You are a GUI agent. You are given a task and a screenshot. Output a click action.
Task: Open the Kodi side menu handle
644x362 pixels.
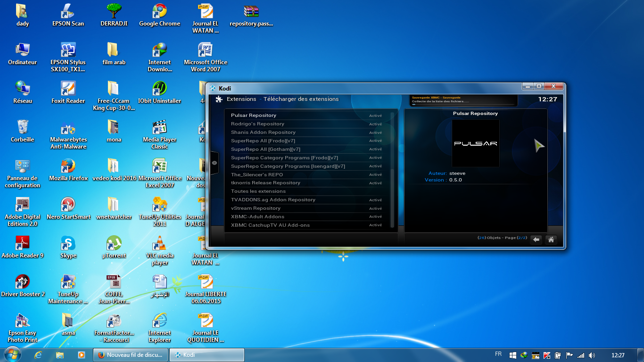pos(215,163)
